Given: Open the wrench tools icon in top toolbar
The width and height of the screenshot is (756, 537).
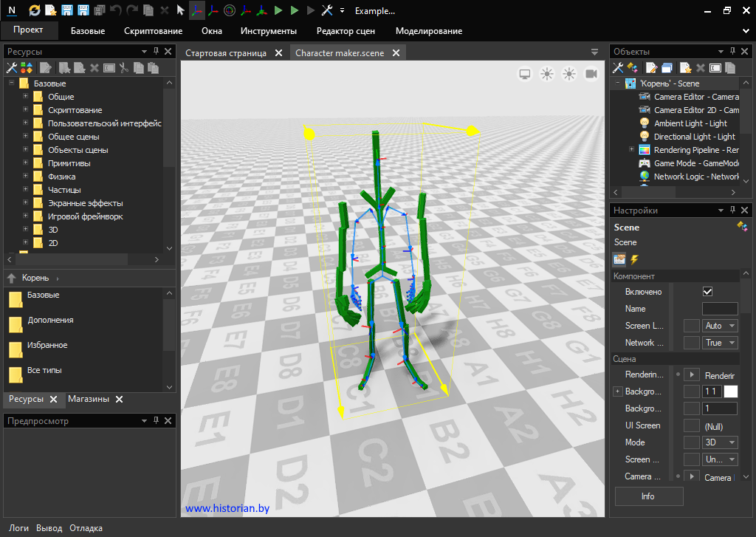Looking at the screenshot, I should 327,10.
